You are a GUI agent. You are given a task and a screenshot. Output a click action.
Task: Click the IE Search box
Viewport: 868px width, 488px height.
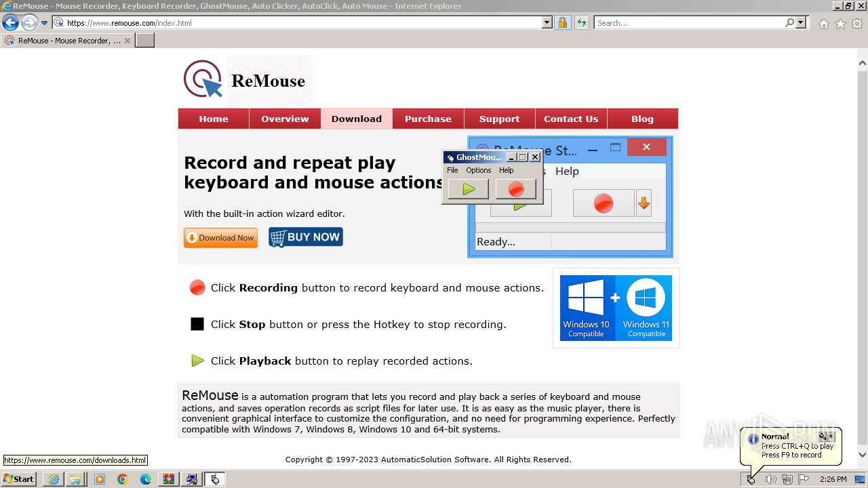pos(689,22)
